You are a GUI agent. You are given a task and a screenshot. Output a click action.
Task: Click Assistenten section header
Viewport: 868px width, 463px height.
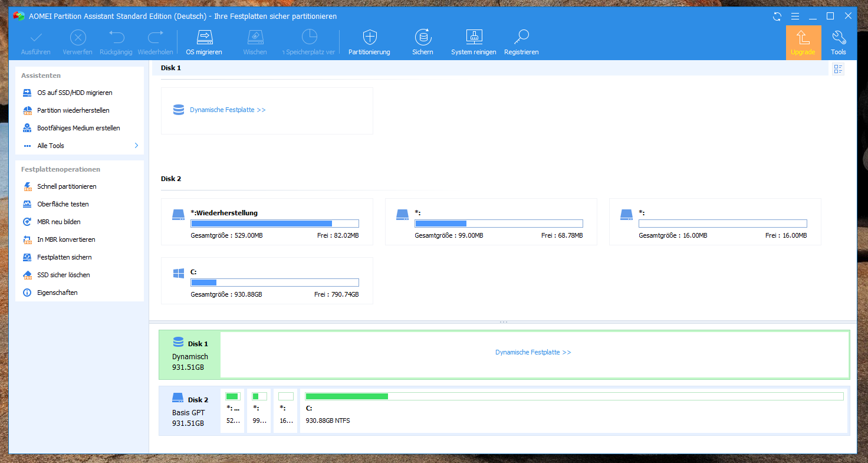[41, 75]
